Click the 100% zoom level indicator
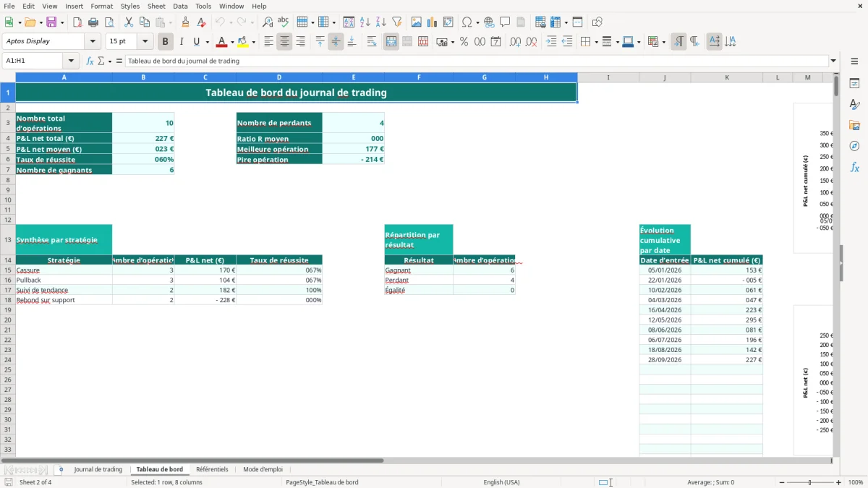Viewport: 868px width, 488px height. (855, 482)
